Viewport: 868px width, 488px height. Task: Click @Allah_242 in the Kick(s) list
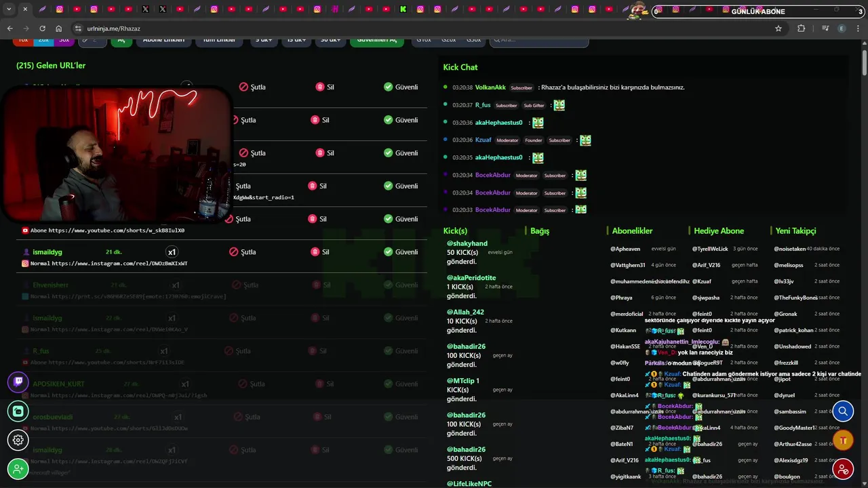coord(465,312)
